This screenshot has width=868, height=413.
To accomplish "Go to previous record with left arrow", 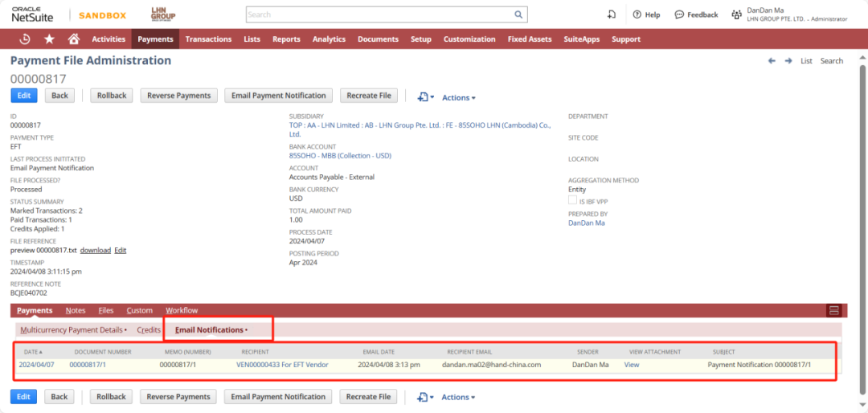I will 772,61.
